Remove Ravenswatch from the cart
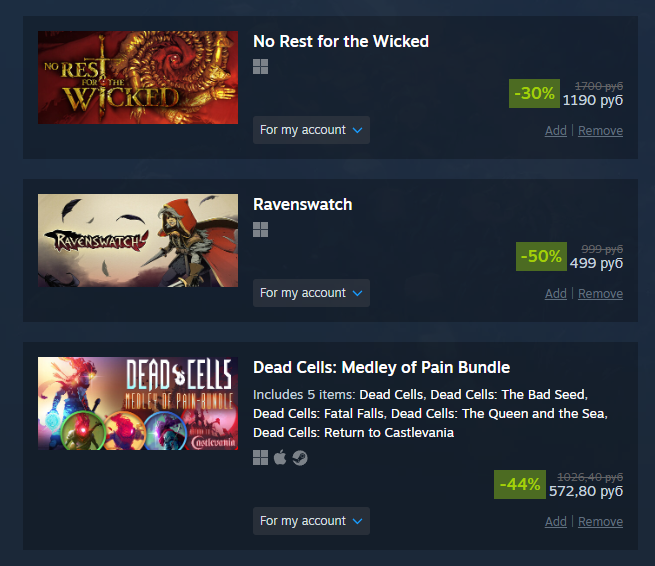The width and height of the screenshot is (655, 566). click(600, 294)
